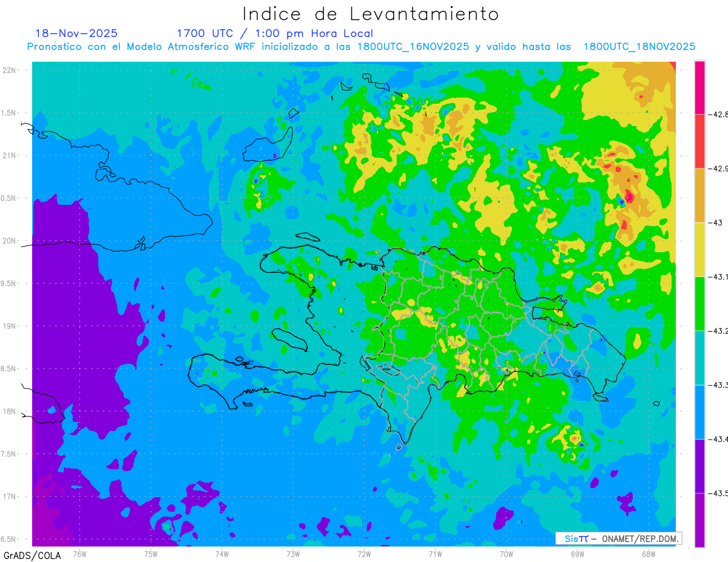Viewport: 728px width, 562px height.
Task: Click legend value "-43.2"
Action: click(718, 331)
